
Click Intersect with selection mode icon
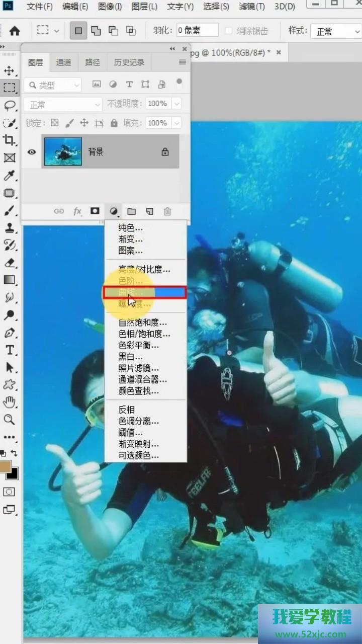[131, 31]
